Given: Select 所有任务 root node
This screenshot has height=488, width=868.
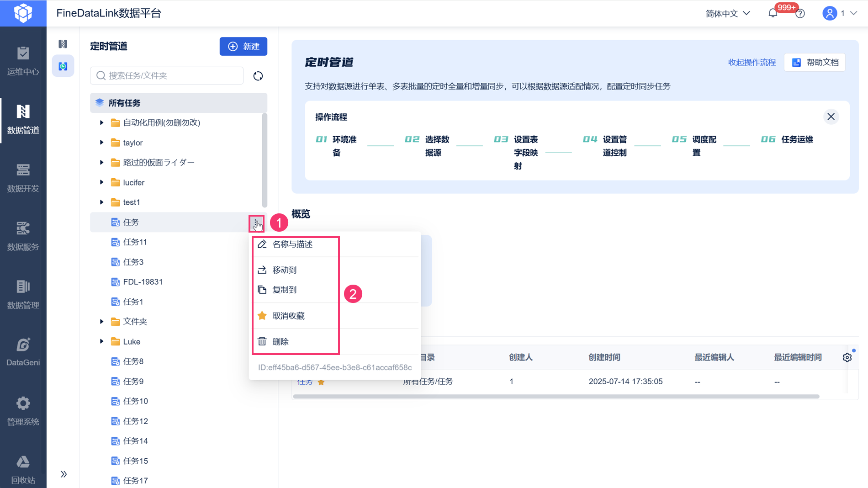Looking at the screenshot, I should click(x=179, y=103).
